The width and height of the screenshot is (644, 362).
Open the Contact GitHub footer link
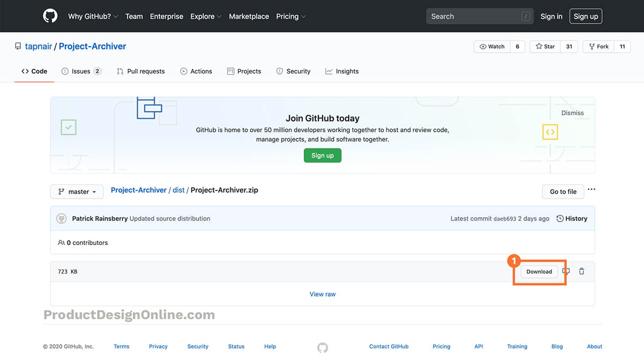(x=389, y=346)
